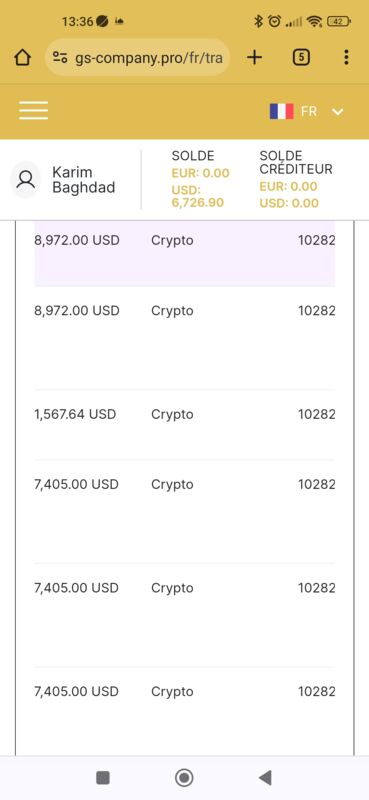Tap the gs-company.pro address bar
The height and width of the screenshot is (800, 369).
click(x=138, y=58)
